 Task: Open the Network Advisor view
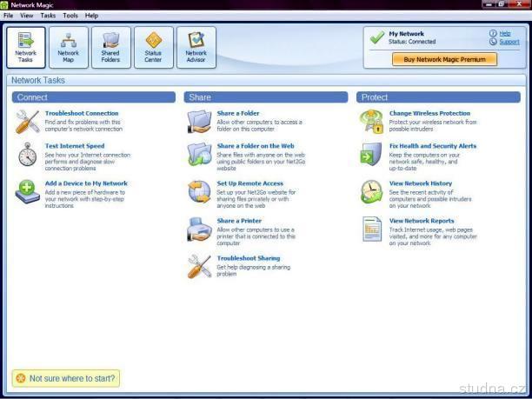click(x=196, y=48)
